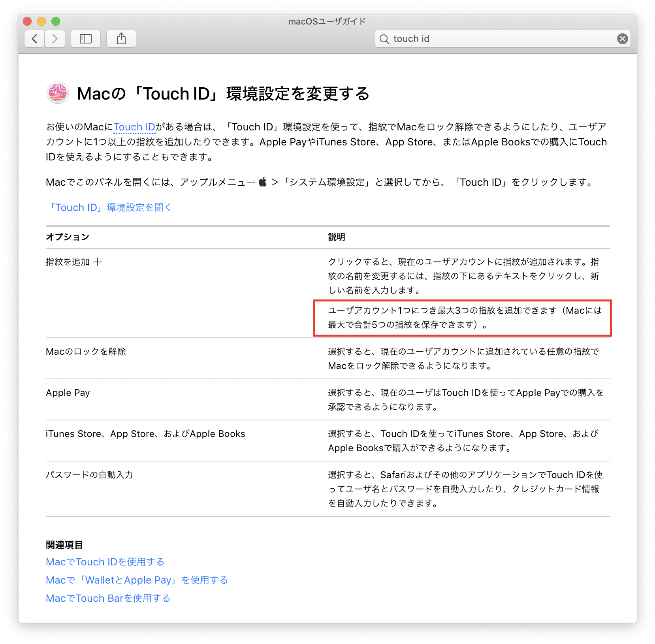The width and height of the screenshot is (655, 644).
Task: Click inside the 'touch id' search field
Action: click(x=503, y=39)
